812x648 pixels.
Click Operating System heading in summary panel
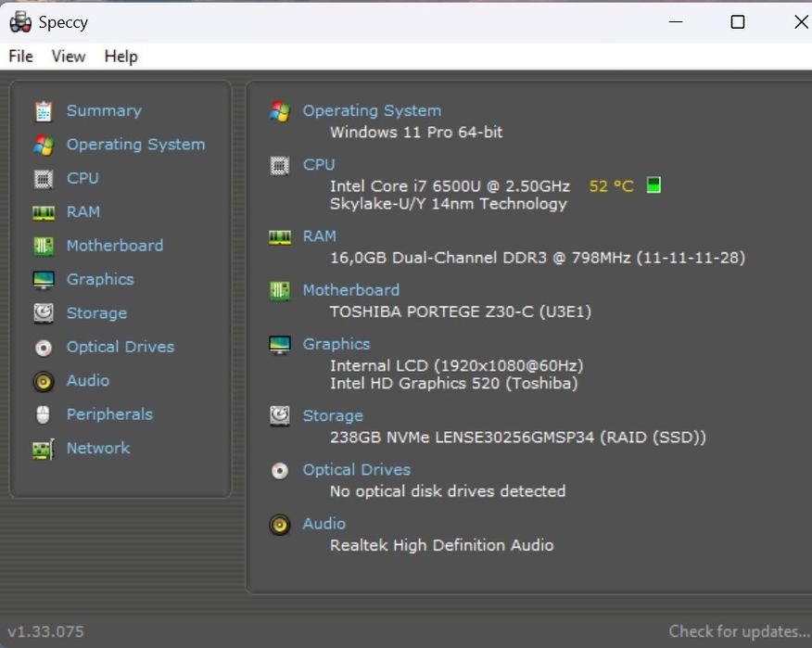tap(372, 110)
